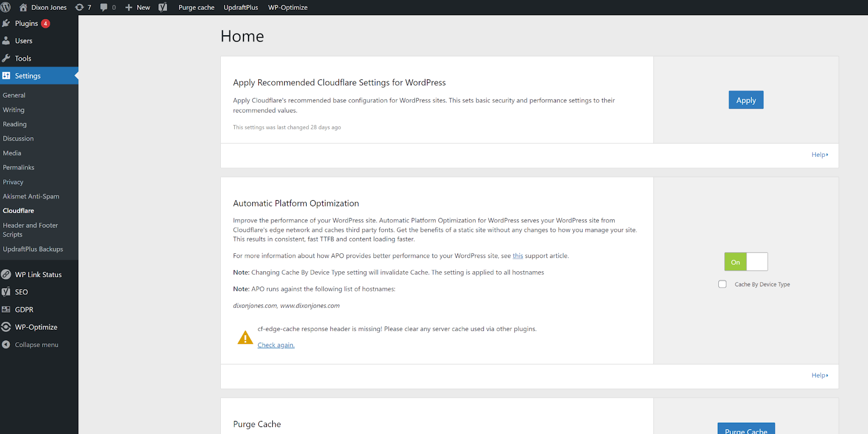The image size is (868, 434).
Task: Click the Purge Cache button
Action: [746, 429]
